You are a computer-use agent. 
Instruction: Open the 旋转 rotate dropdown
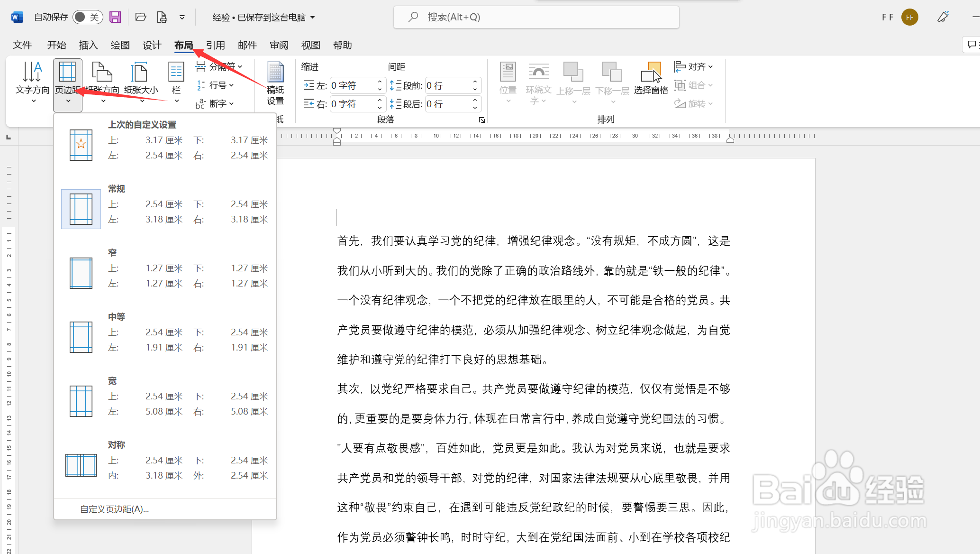pos(694,104)
